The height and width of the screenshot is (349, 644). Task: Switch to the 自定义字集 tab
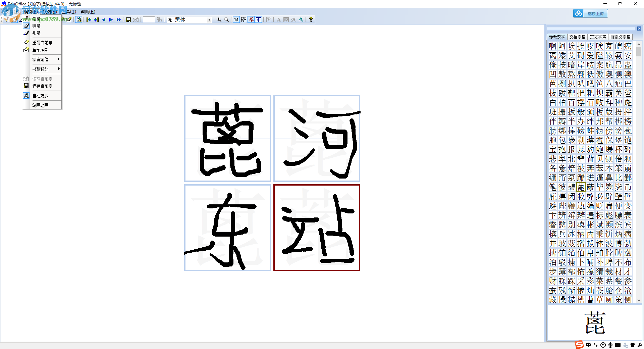point(621,37)
